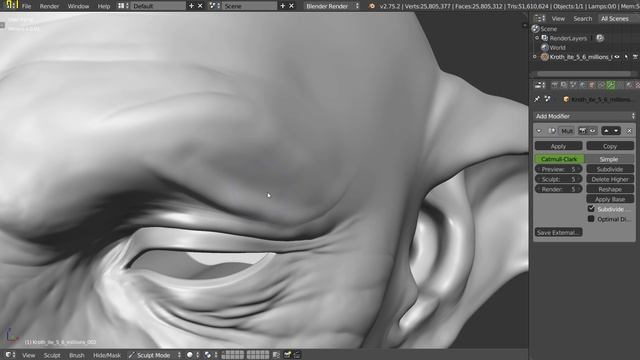Viewport: 640px width, 360px height.
Task: Click the Copy modifier button
Action: pyautogui.click(x=610, y=146)
